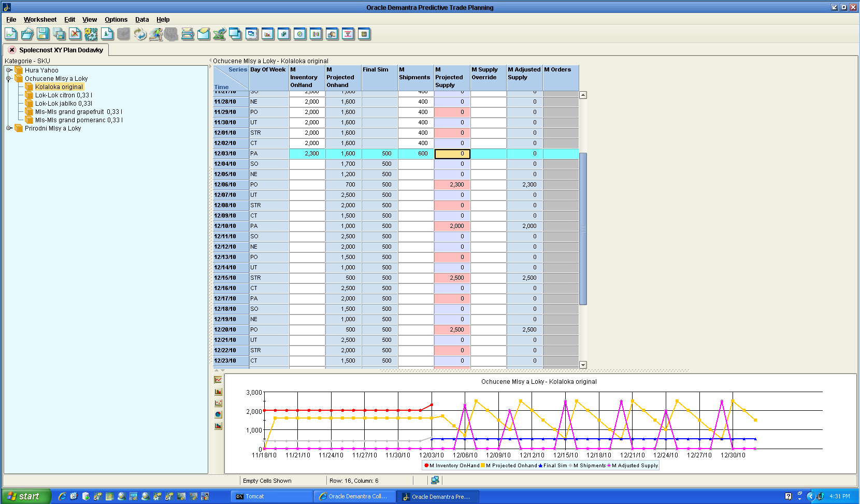This screenshot has height=504, width=860.
Task: Click the M Supply Override column header
Action: click(488, 78)
